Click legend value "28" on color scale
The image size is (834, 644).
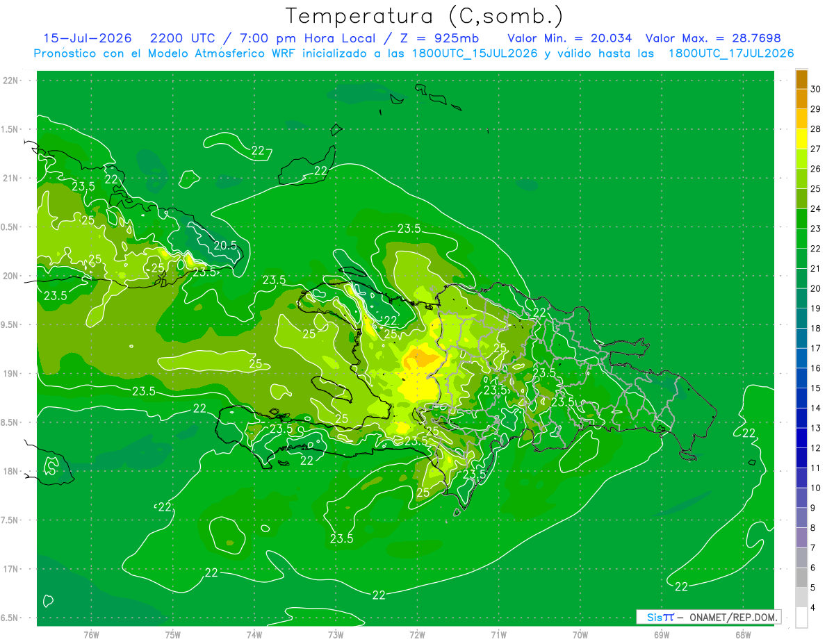[816, 129]
